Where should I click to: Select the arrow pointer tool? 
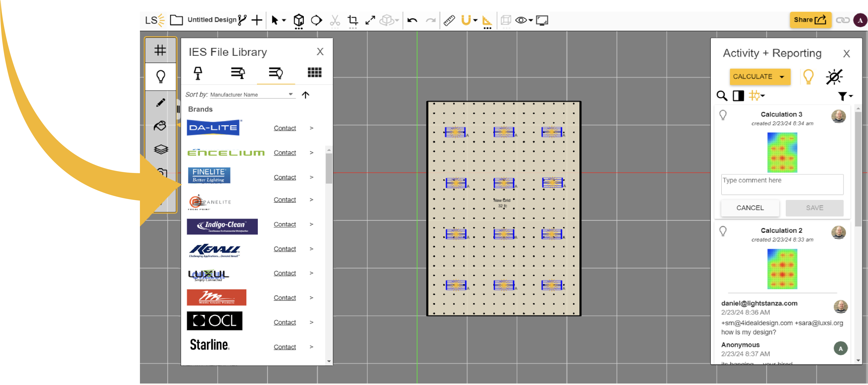pyautogui.click(x=275, y=20)
